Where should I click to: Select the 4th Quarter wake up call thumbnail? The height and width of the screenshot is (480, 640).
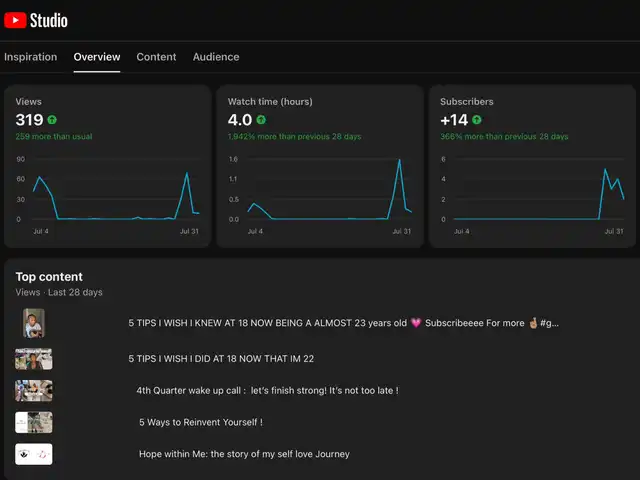[x=34, y=390]
